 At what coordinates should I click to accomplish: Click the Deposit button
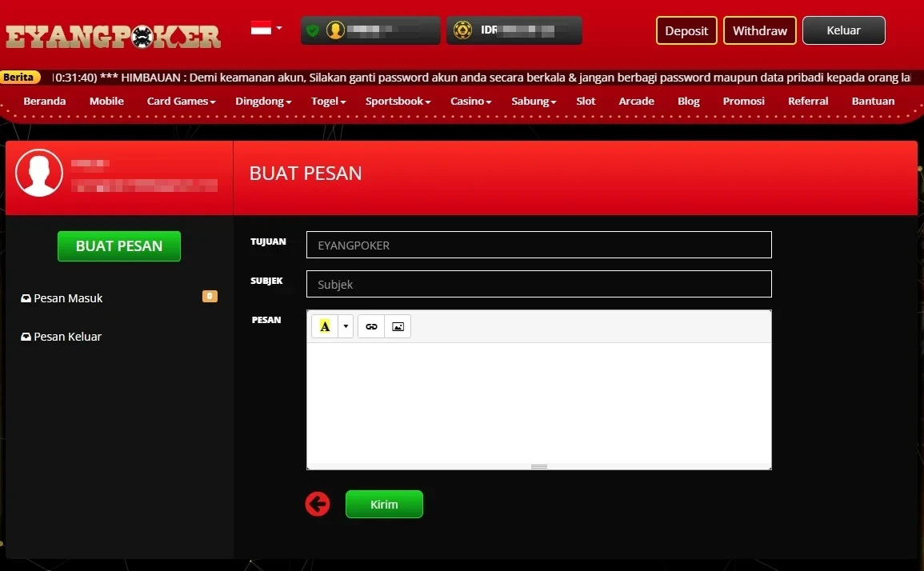tap(686, 30)
